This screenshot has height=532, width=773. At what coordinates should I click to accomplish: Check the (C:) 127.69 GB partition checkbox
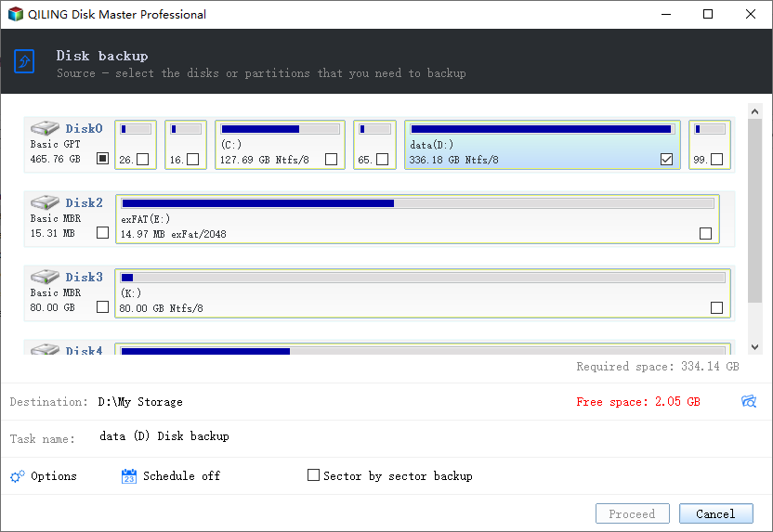pos(332,160)
